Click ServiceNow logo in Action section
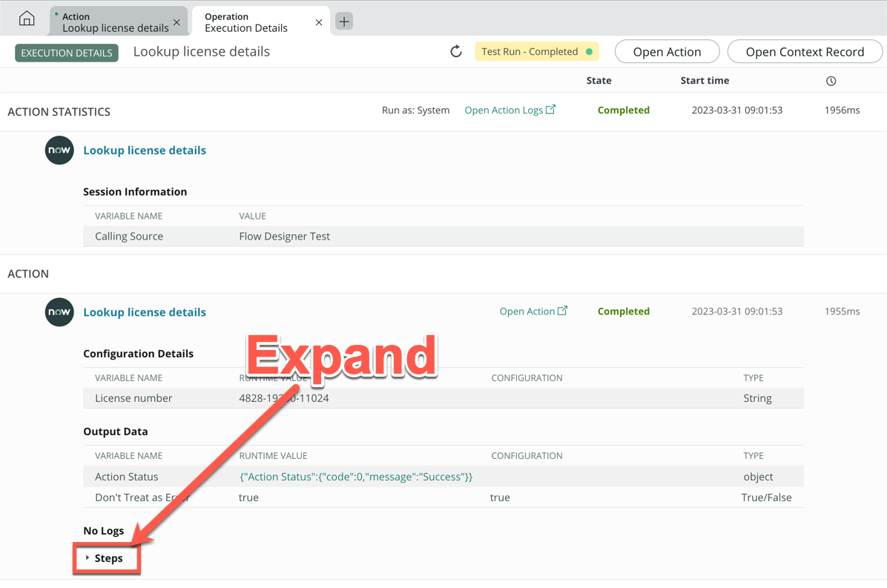This screenshot has height=588, width=887. 59,312
